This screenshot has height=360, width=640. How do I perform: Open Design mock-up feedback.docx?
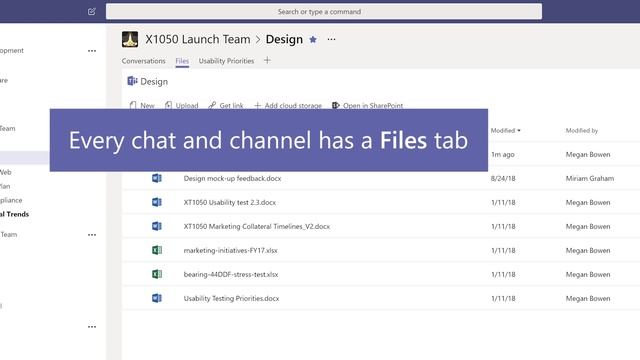coord(232,178)
